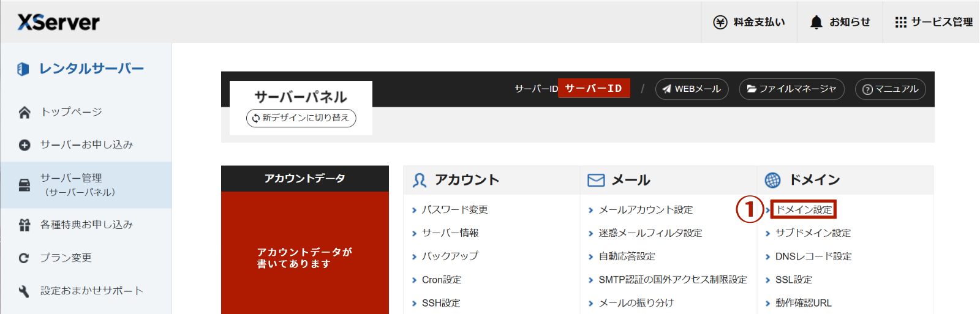Click the wrench icon for 設定おまかせサポート
The width and height of the screenshot is (980, 314).
(x=24, y=291)
